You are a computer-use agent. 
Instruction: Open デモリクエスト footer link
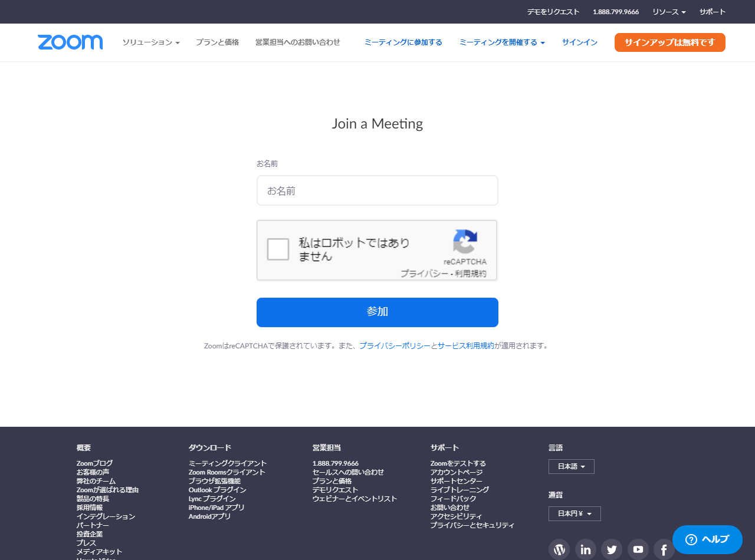[x=335, y=490]
